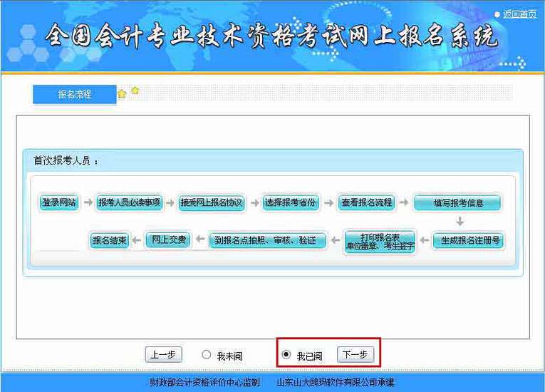Click the 报考人员必读事项 step
545x392 pixels.
pyautogui.click(x=129, y=202)
